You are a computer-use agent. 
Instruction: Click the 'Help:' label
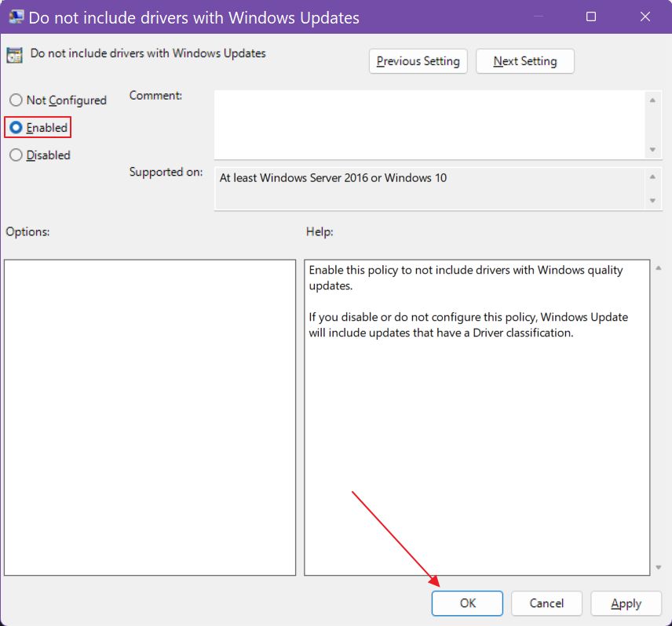point(320,231)
